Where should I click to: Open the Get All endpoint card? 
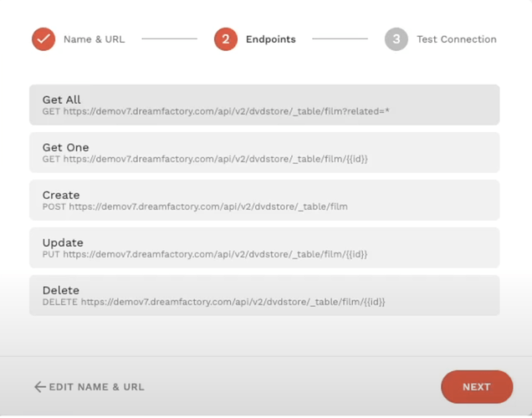pos(264,104)
